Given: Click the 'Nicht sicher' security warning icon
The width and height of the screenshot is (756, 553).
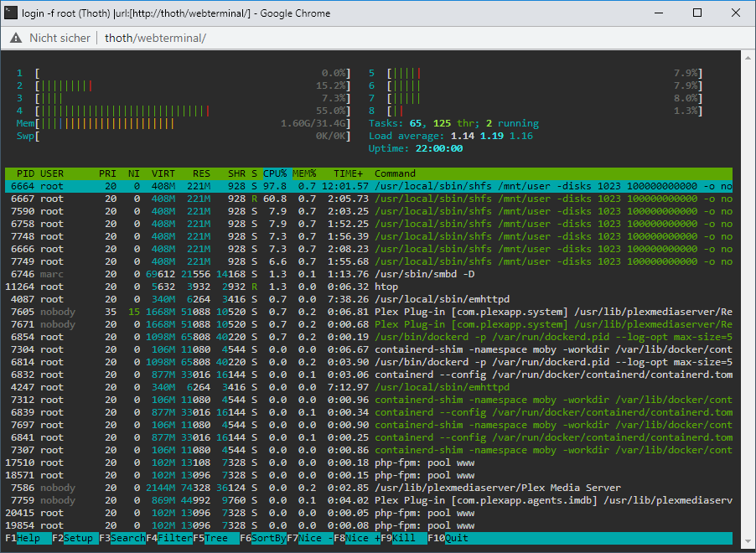Looking at the screenshot, I should pyautogui.click(x=16, y=38).
